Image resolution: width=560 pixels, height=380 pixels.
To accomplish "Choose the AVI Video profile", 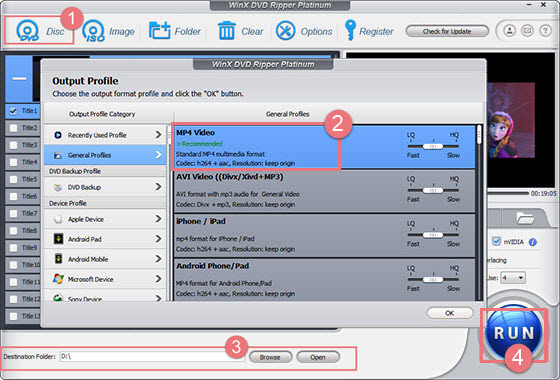I will (324, 191).
